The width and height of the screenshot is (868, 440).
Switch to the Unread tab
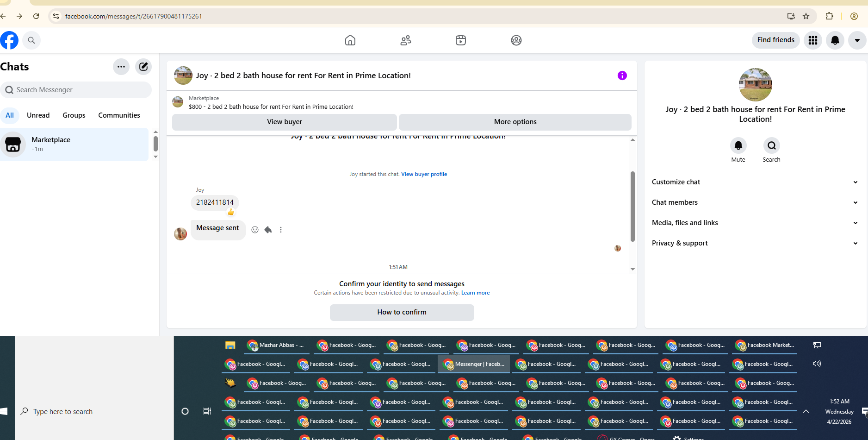click(38, 115)
